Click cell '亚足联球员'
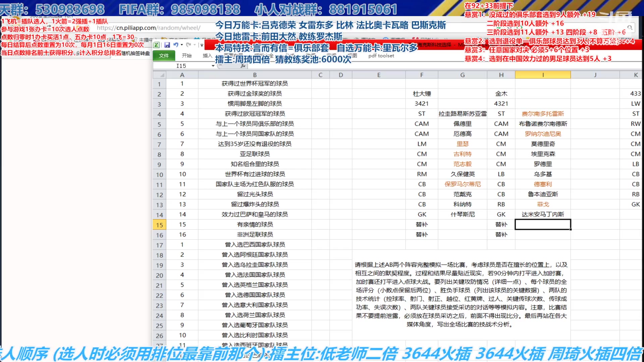 point(255,154)
